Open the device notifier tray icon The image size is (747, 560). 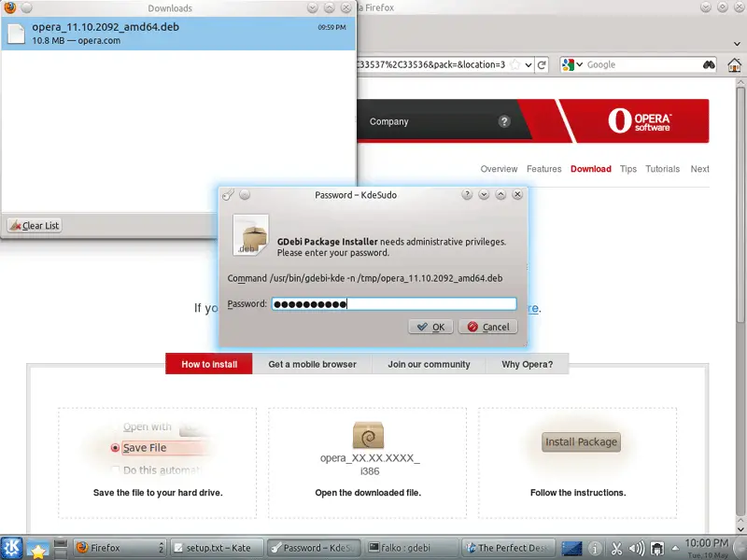click(657, 549)
